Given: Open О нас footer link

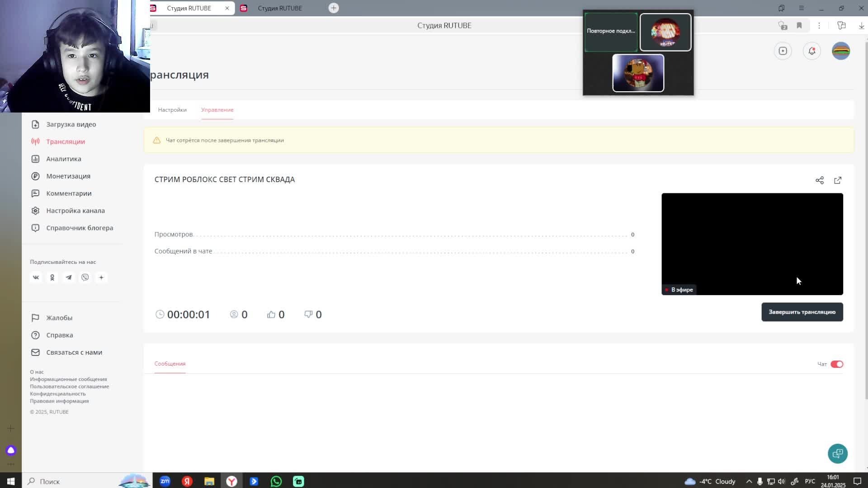Looking at the screenshot, I should [x=37, y=372].
